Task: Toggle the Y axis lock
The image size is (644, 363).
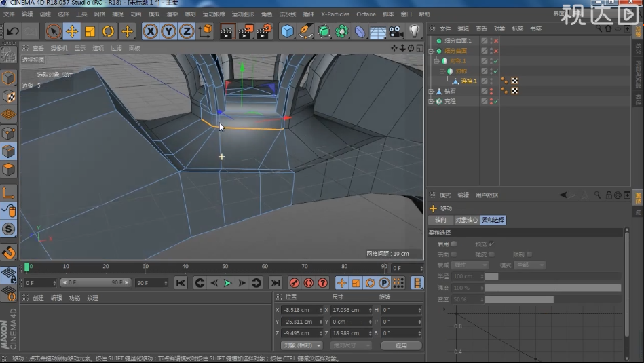Action: point(168,31)
